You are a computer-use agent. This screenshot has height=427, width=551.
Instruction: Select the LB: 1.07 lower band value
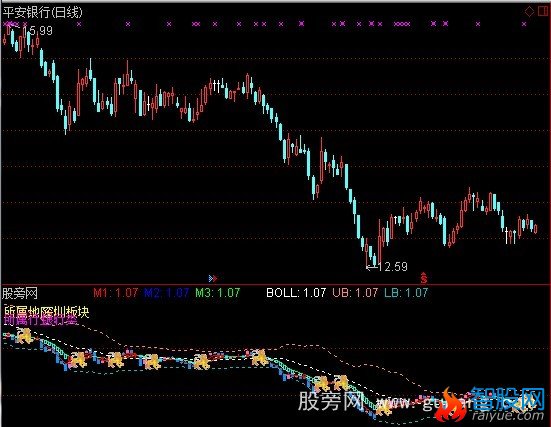click(406, 293)
